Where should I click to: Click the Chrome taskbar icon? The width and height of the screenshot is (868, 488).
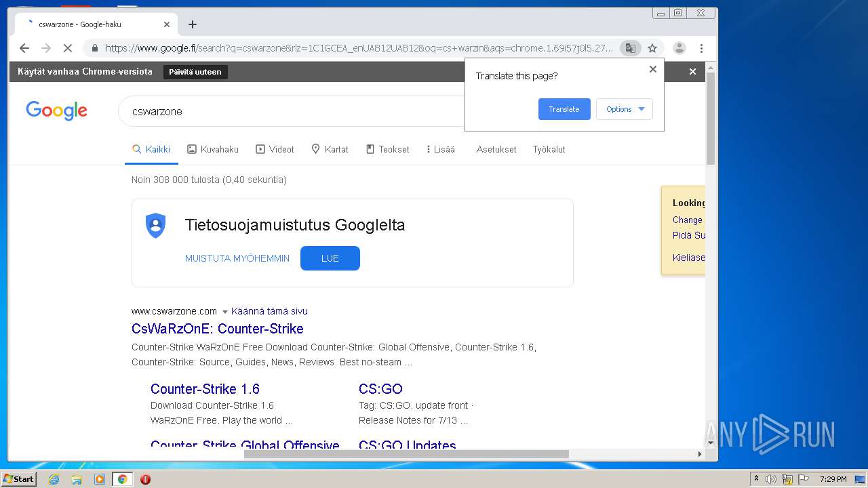coord(122,479)
